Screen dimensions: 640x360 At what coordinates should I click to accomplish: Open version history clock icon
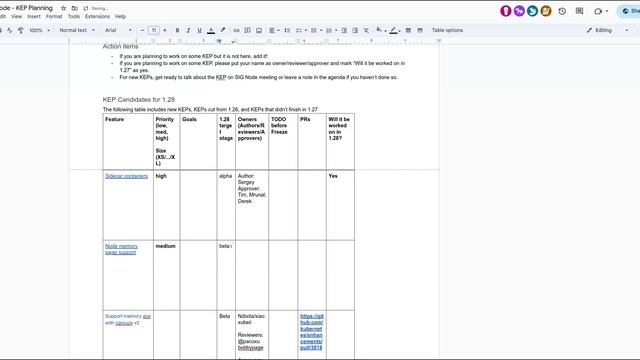coord(562,11)
